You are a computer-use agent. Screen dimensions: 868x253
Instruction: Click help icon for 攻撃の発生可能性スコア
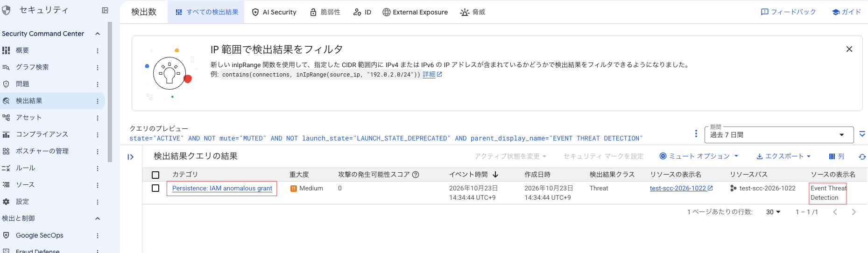tap(416, 175)
